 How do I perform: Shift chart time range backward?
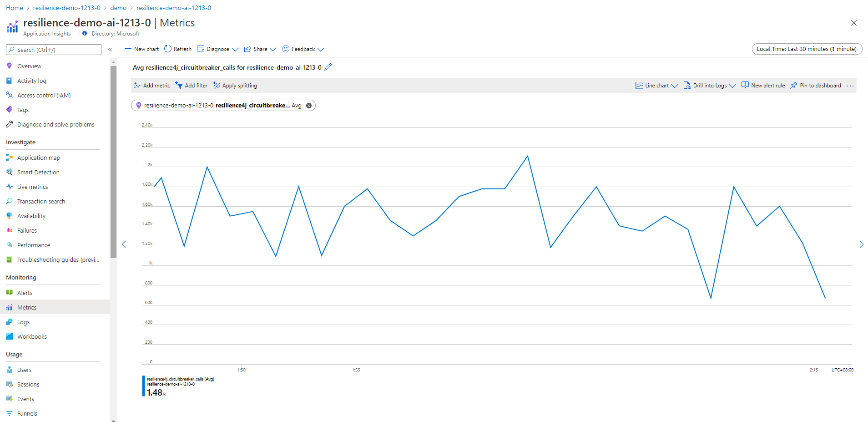(124, 244)
